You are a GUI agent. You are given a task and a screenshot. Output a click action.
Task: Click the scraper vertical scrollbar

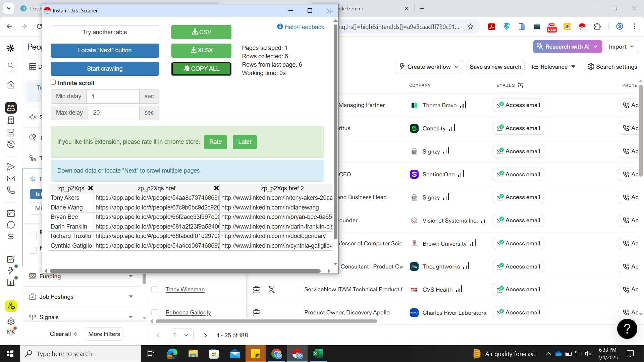coord(335,132)
